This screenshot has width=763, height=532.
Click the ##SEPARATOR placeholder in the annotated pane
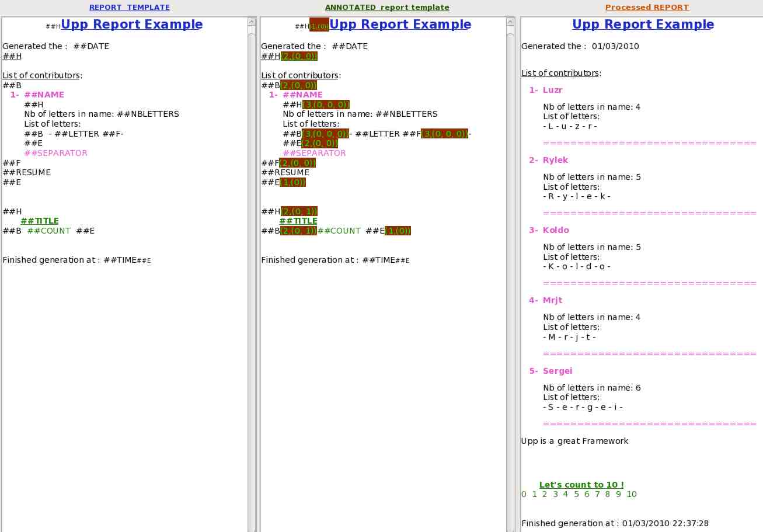click(314, 153)
